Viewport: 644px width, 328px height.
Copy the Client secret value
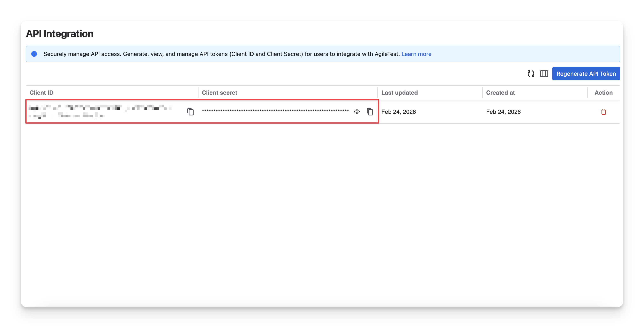[370, 112]
